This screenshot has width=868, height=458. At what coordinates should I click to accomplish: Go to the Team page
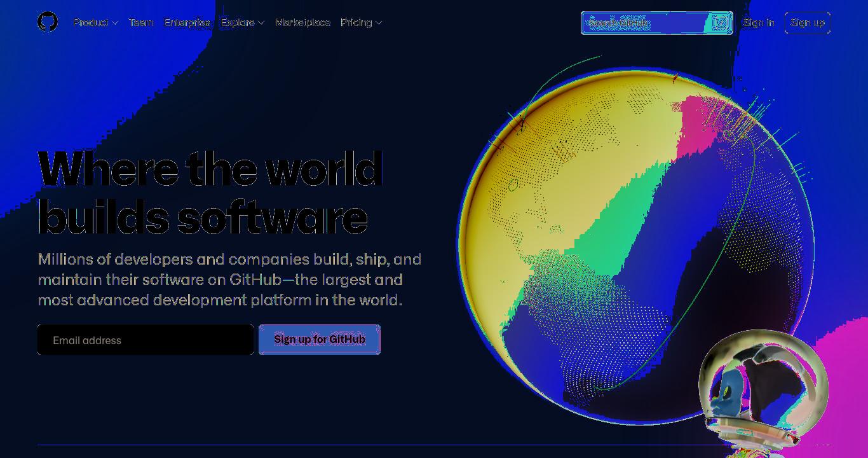click(141, 23)
